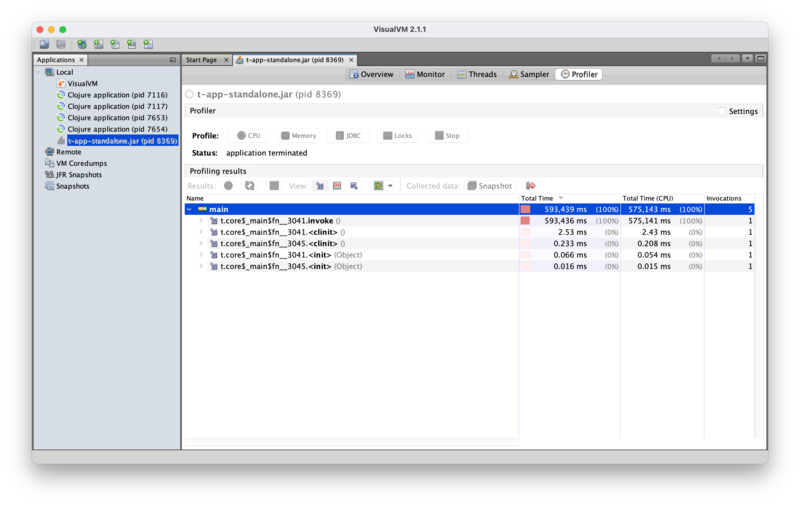
Task: Switch to Reverse Calls view icon
Action: (x=354, y=186)
